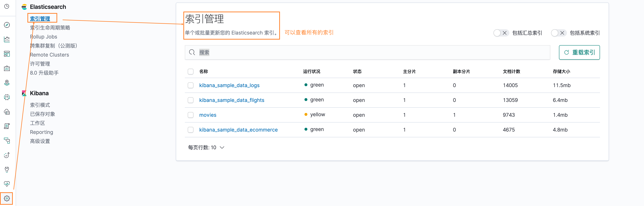
Task: Check the box for kibana_sample_data_flights
Action: tap(190, 100)
